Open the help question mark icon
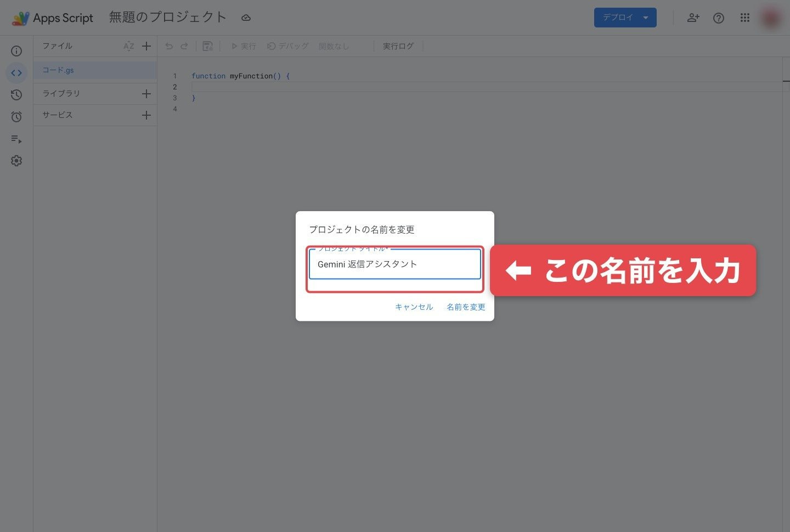 tap(719, 18)
